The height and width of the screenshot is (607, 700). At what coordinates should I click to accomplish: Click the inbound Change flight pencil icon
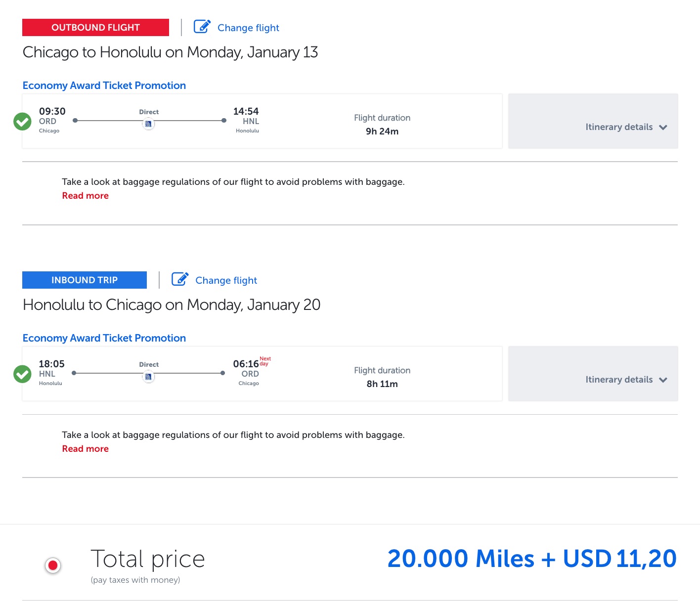(180, 279)
